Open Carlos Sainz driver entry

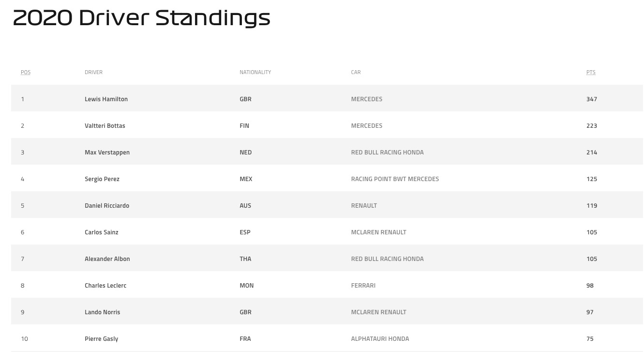[101, 232]
